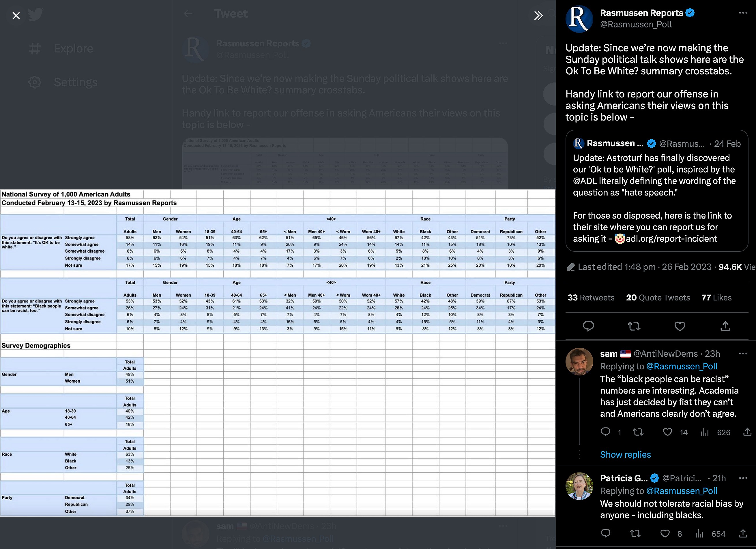The width and height of the screenshot is (756, 549).
Task: Click the @Rasmussen_Poll mention in sam's reply
Action: [x=681, y=366]
